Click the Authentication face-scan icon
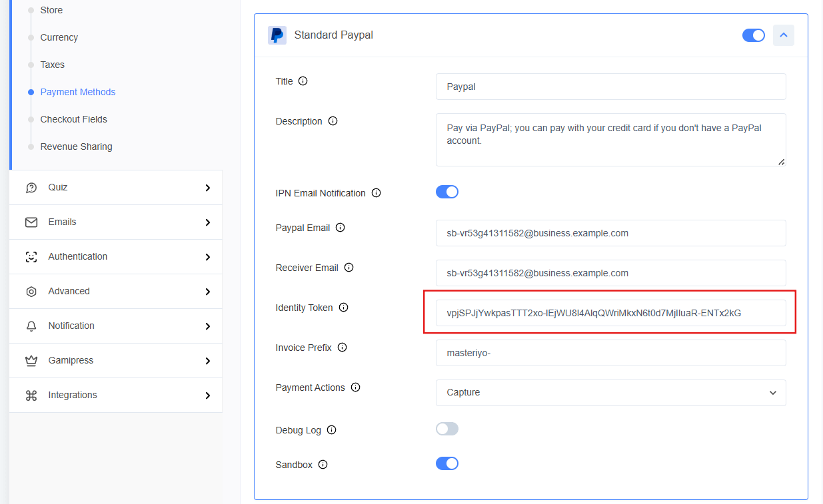Viewport: 823px width, 504px height. (31, 257)
